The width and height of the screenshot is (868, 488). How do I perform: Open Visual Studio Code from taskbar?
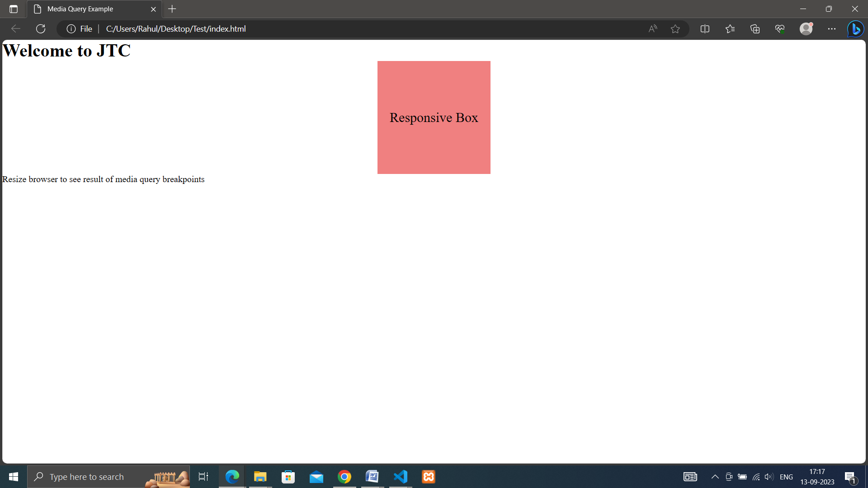401,477
